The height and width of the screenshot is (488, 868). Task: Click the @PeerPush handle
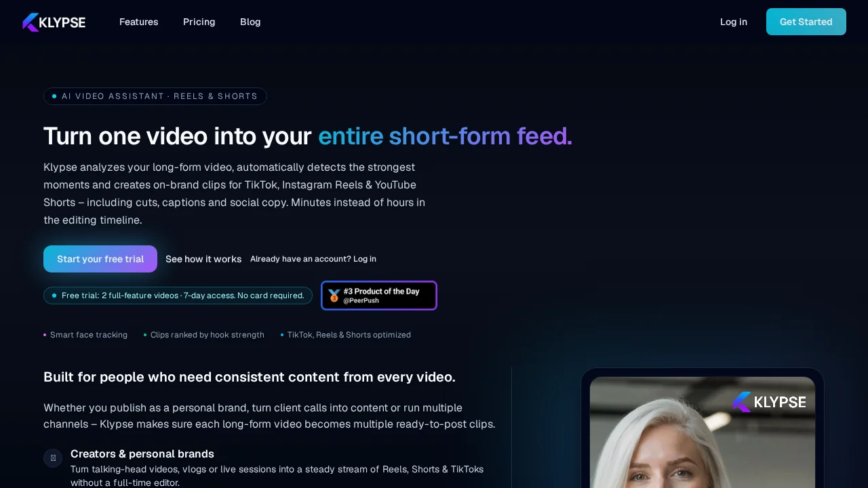(361, 300)
